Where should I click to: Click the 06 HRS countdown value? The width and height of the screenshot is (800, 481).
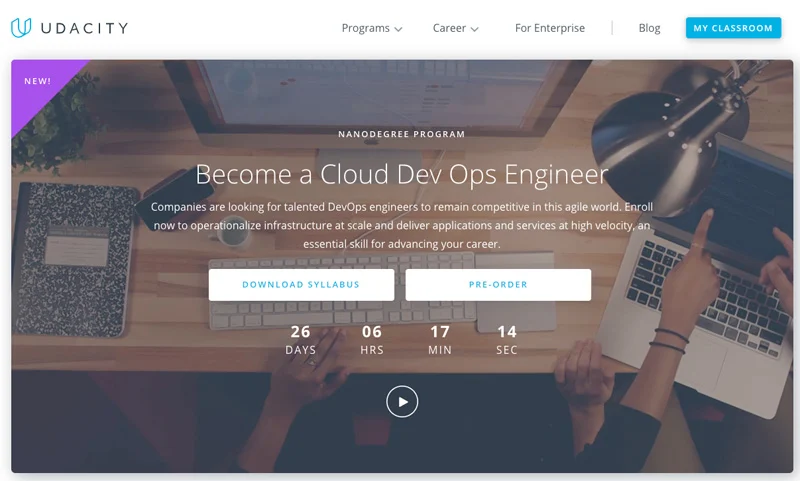click(371, 340)
